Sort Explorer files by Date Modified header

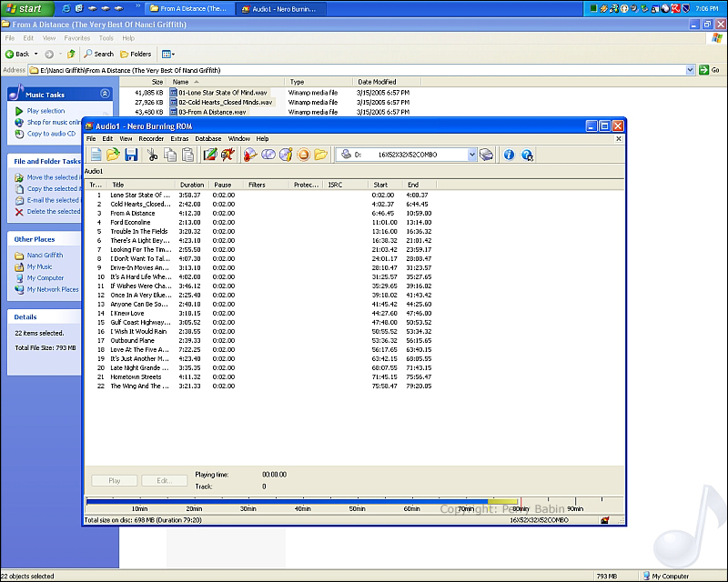(x=386, y=82)
